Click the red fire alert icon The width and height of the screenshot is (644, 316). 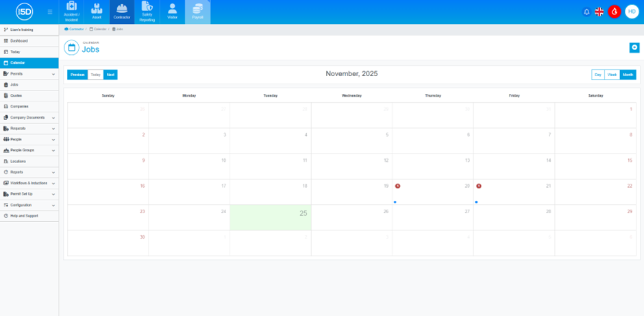coord(615,12)
